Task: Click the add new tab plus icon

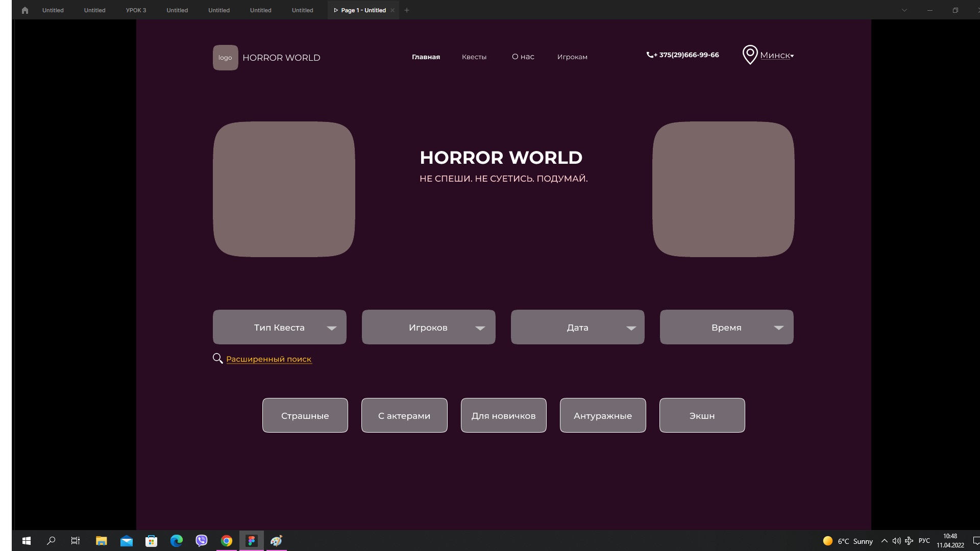Action: (x=407, y=10)
